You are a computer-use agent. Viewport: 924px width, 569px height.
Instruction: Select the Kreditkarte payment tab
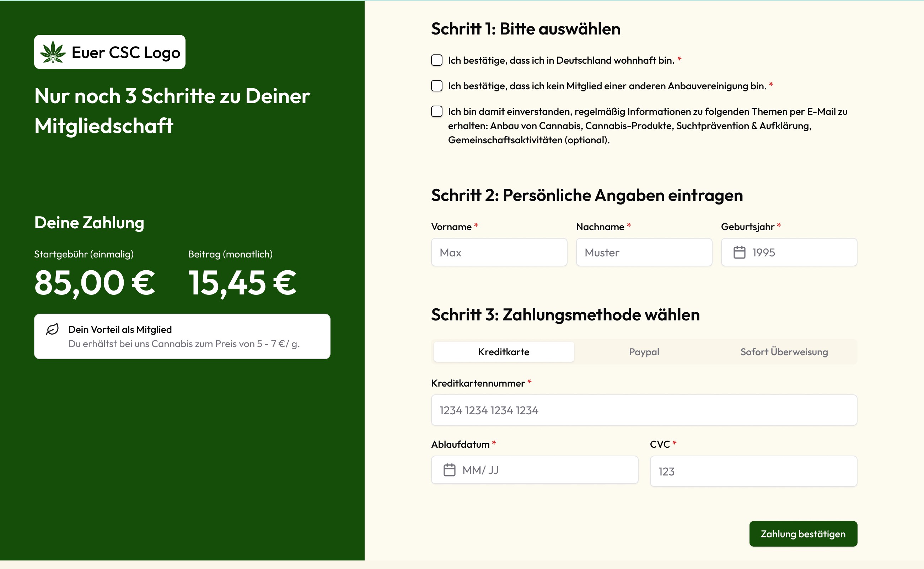coord(504,352)
